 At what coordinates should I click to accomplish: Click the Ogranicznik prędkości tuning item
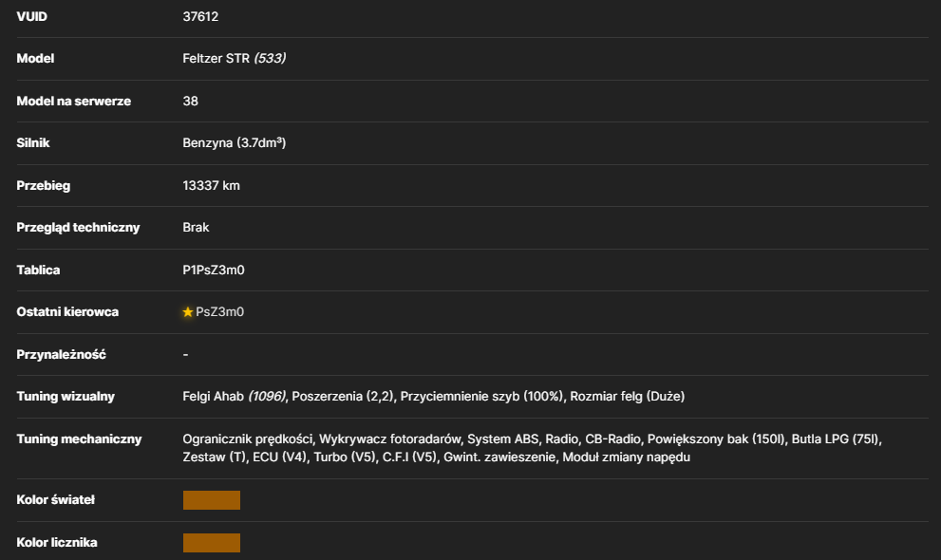point(247,439)
